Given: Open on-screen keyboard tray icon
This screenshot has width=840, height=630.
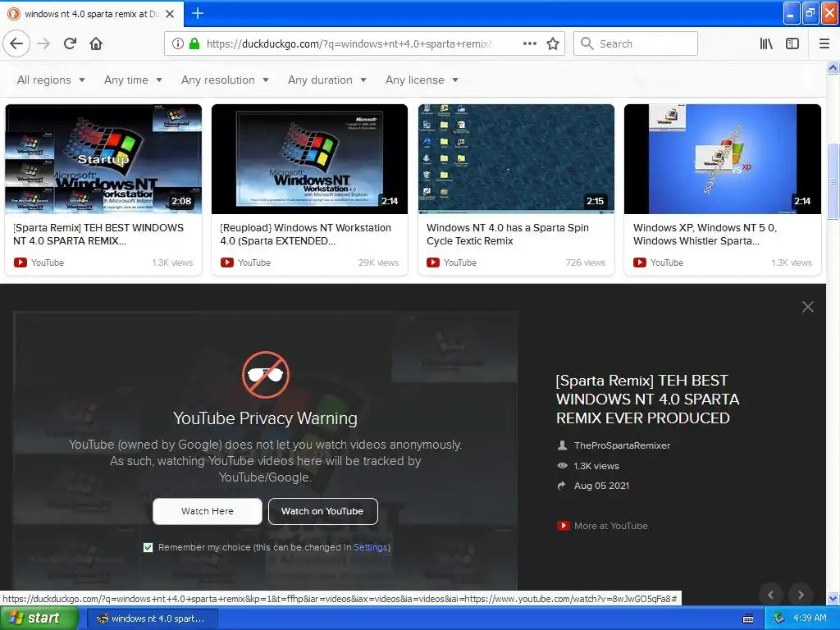Looking at the screenshot, I should click(748, 619).
